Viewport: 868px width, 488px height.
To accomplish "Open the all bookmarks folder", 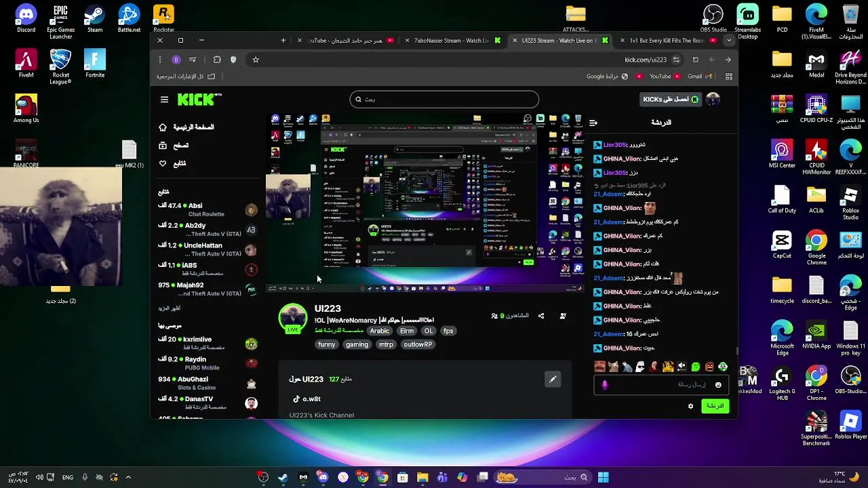I will (186, 77).
